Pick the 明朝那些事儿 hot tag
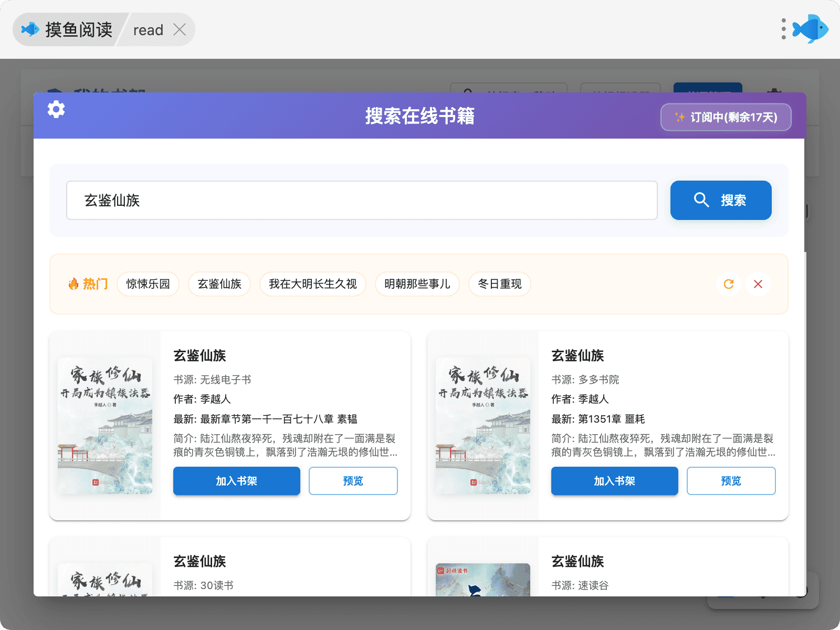The height and width of the screenshot is (630, 840). click(417, 284)
